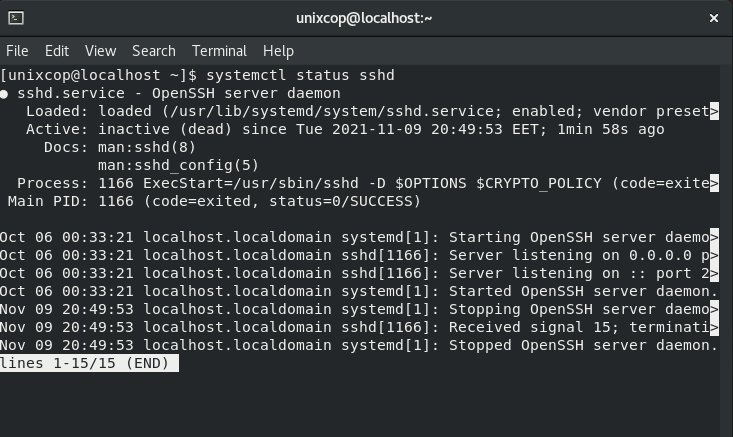Open the Help menu
The height and width of the screenshot is (437, 733).
(x=278, y=50)
